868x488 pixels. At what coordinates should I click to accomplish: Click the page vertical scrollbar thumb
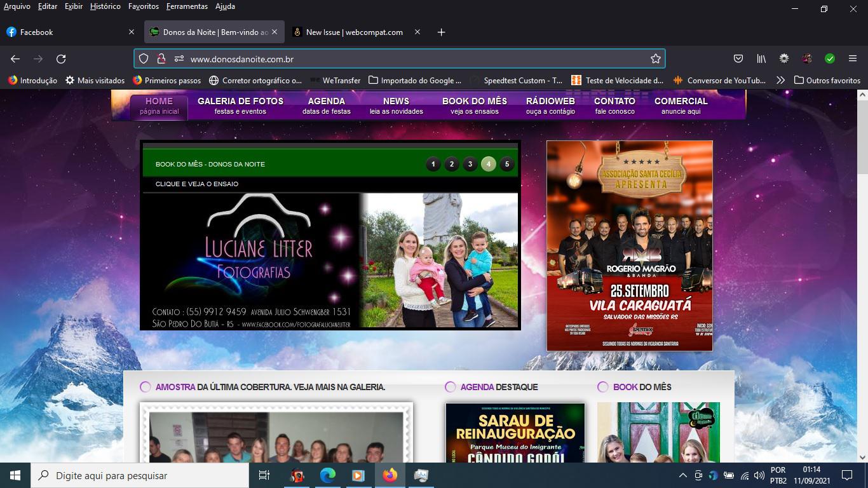pyautogui.click(x=862, y=137)
